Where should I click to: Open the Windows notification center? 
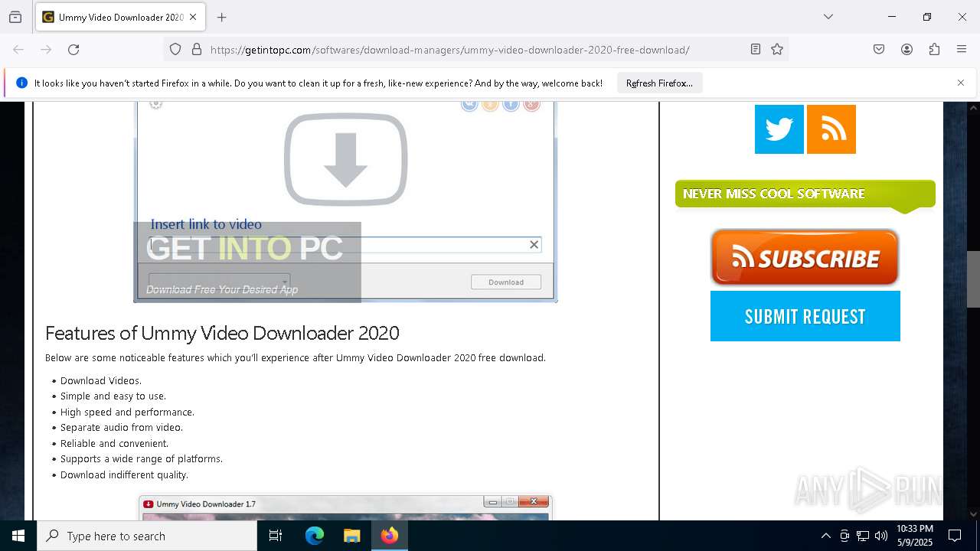[955, 536]
